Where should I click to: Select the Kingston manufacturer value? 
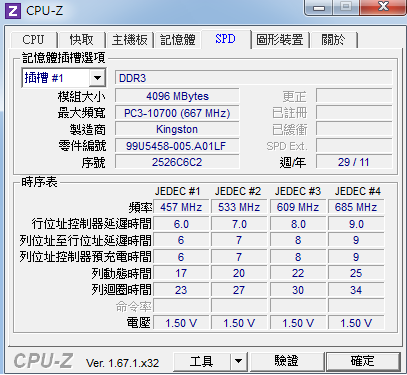(x=177, y=129)
